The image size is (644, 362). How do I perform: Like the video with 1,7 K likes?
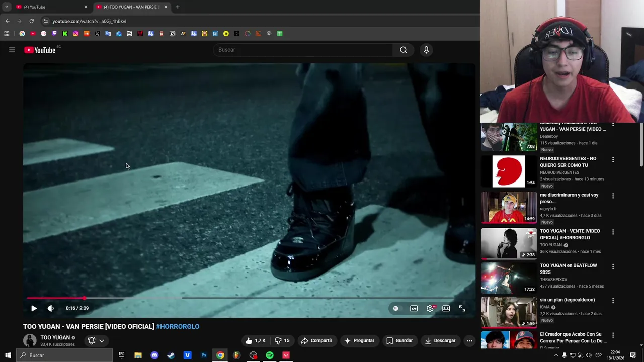point(255,340)
